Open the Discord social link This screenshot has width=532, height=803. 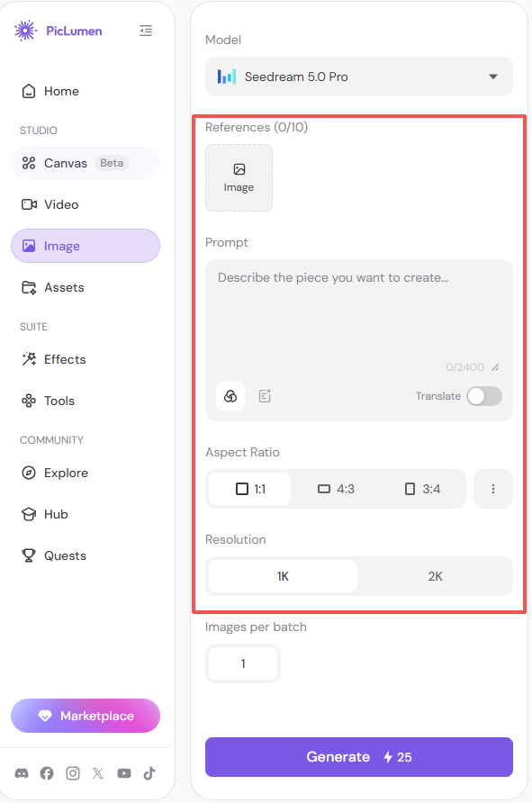coord(22,773)
